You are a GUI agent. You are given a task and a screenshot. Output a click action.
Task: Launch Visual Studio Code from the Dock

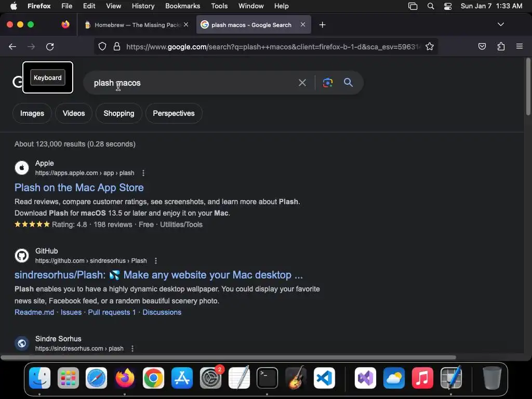(x=324, y=378)
